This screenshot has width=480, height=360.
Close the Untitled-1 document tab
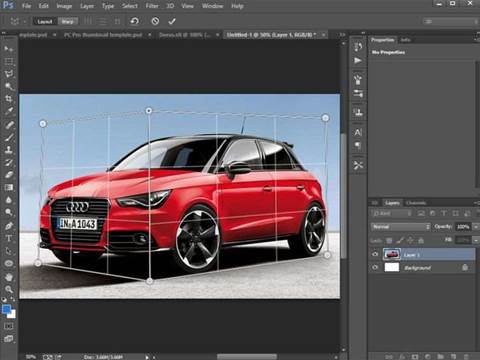click(323, 35)
